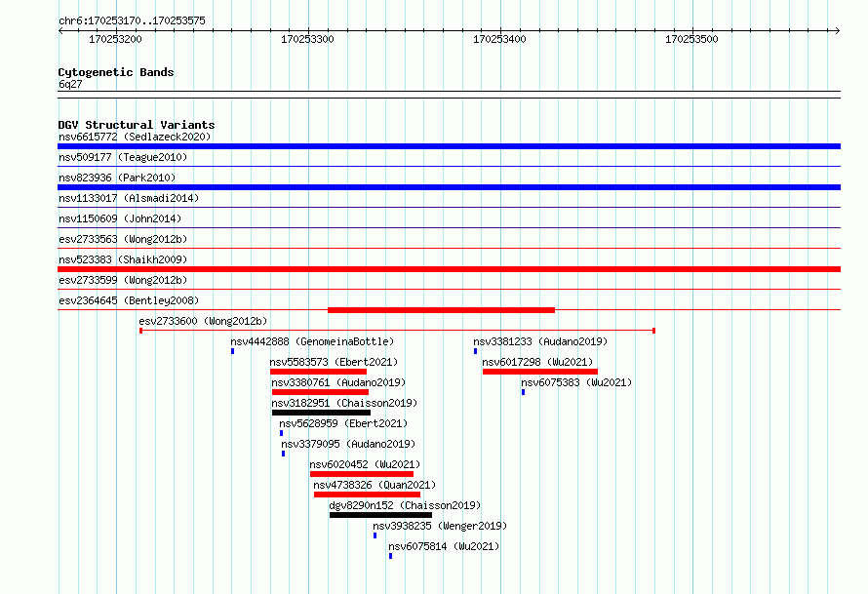Click ruler position 170253200
Image resolution: width=868 pixels, height=594 pixels.
[115, 39]
